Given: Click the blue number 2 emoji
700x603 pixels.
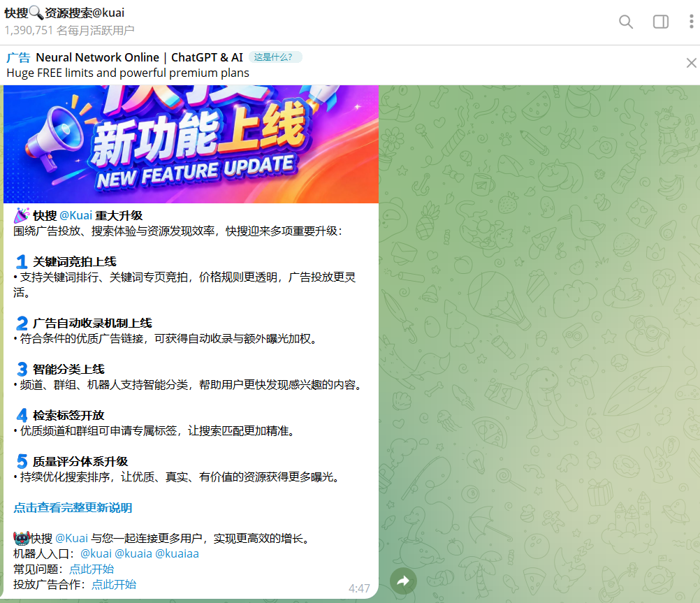Looking at the screenshot, I should tap(22, 324).
